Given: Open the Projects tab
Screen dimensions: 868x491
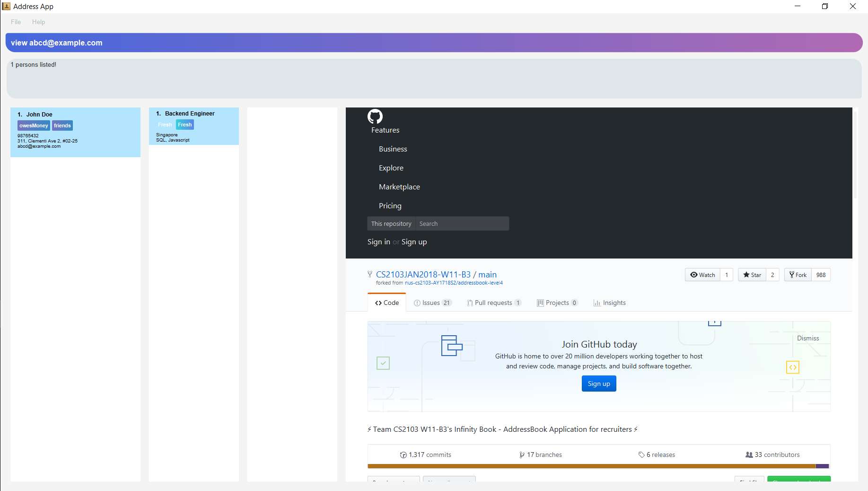Looking at the screenshot, I should tap(557, 303).
